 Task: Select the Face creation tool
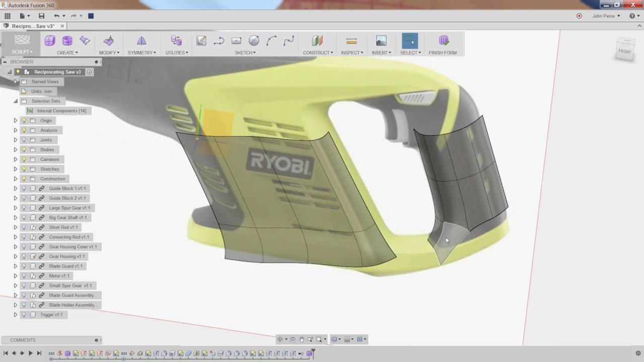pos(85,41)
